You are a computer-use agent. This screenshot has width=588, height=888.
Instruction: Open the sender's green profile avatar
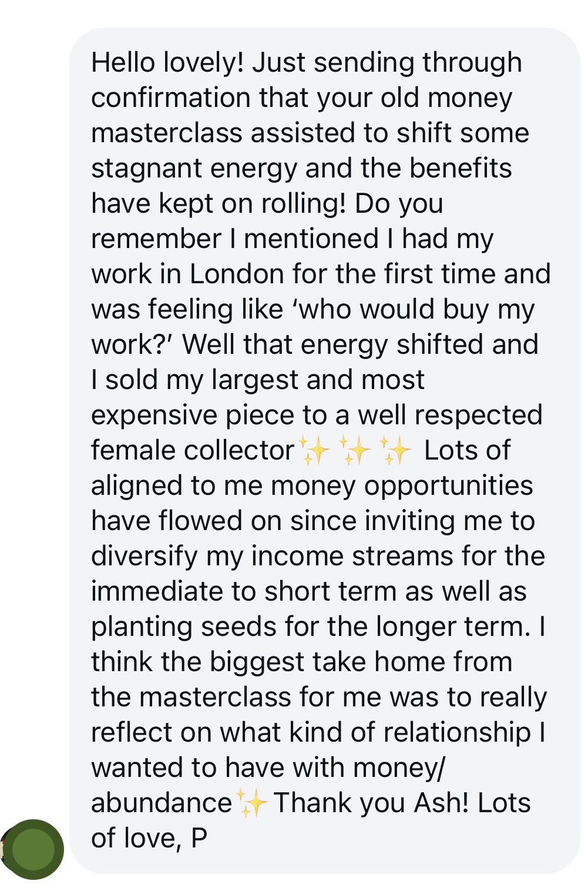(x=33, y=849)
